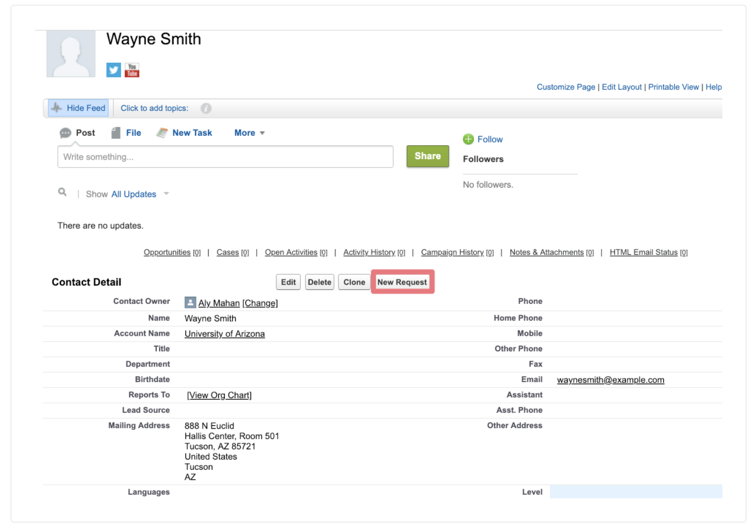The image size is (756, 532).
Task: Expand the More feed actions dropdown
Action: pos(250,133)
